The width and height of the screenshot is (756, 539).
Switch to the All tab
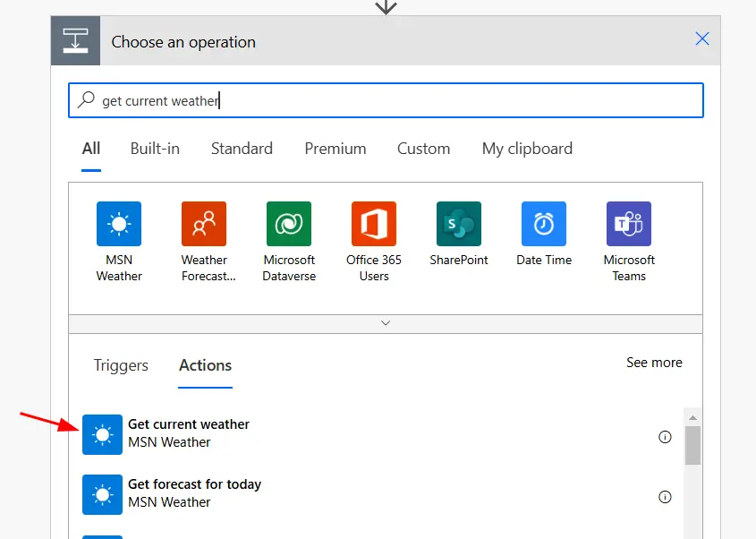[x=91, y=149]
